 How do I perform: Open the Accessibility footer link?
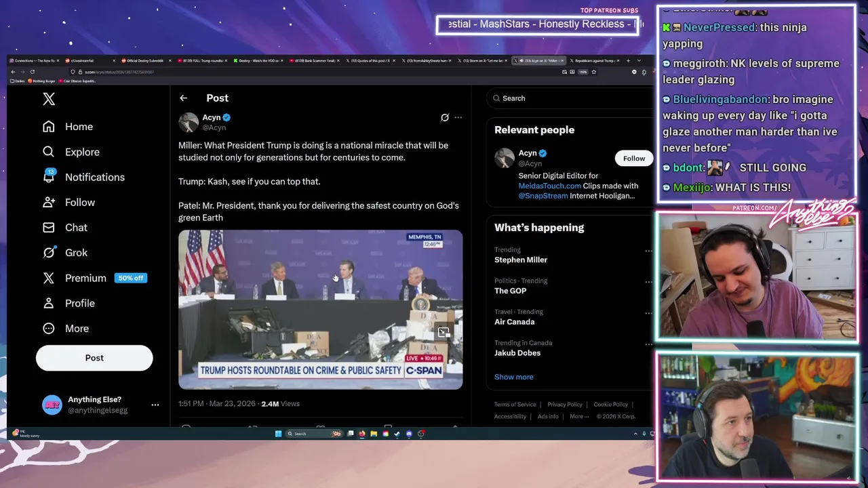tap(511, 416)
